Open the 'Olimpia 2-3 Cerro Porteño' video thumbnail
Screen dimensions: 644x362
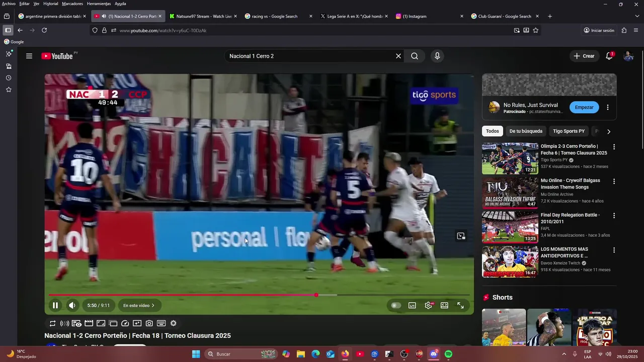click(x=510, y=158)
